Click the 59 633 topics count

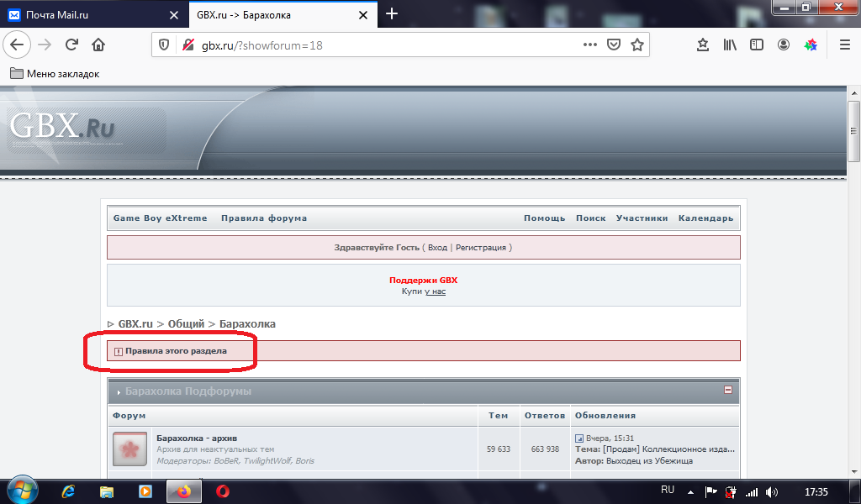(499, 449)
